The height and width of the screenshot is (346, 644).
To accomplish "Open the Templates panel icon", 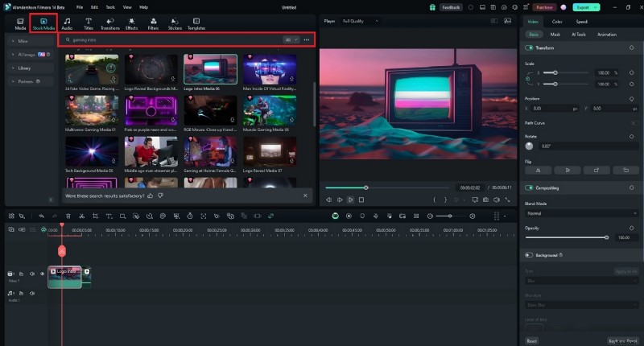I will [x=196, y=22].
